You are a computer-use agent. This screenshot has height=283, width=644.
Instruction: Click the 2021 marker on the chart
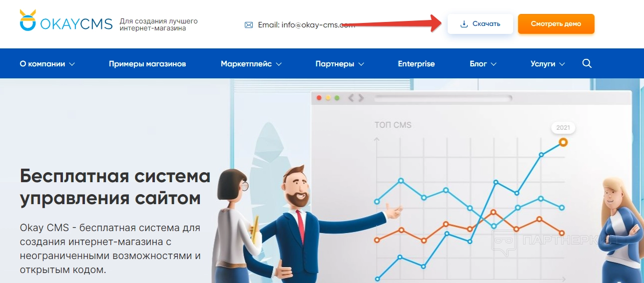coord(563,128)
